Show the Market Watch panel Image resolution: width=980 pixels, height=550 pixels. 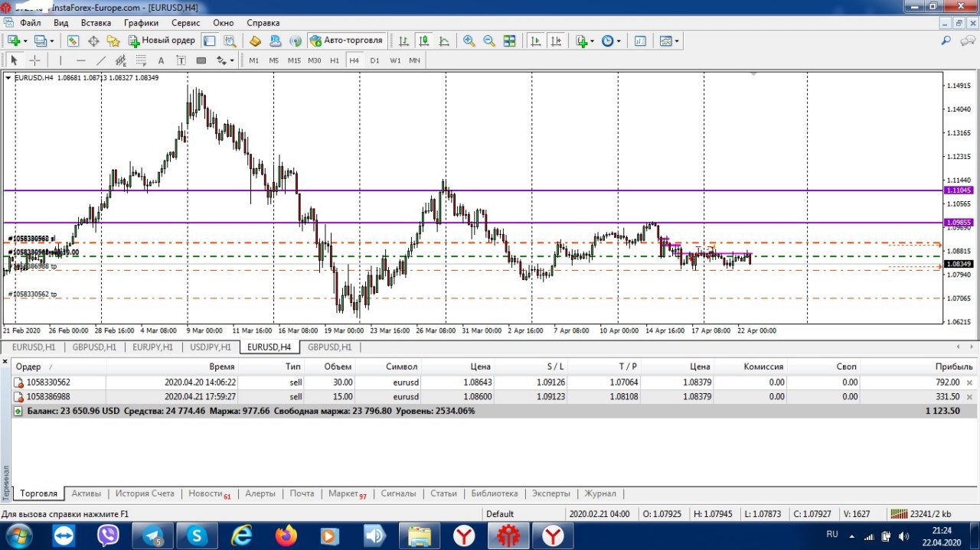[x=73, y=41]
